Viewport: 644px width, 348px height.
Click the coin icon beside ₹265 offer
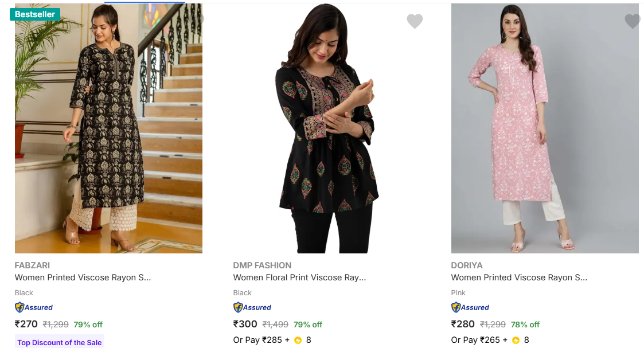[x=516, y=340]
